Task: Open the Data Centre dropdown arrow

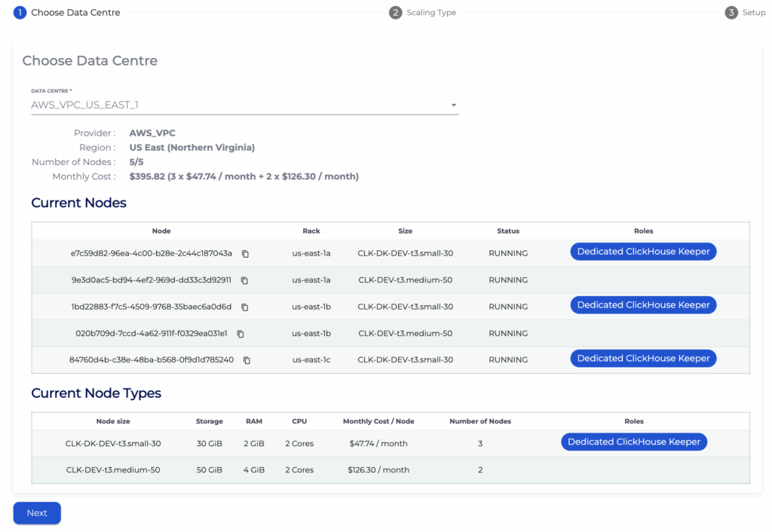Action: 454,105
